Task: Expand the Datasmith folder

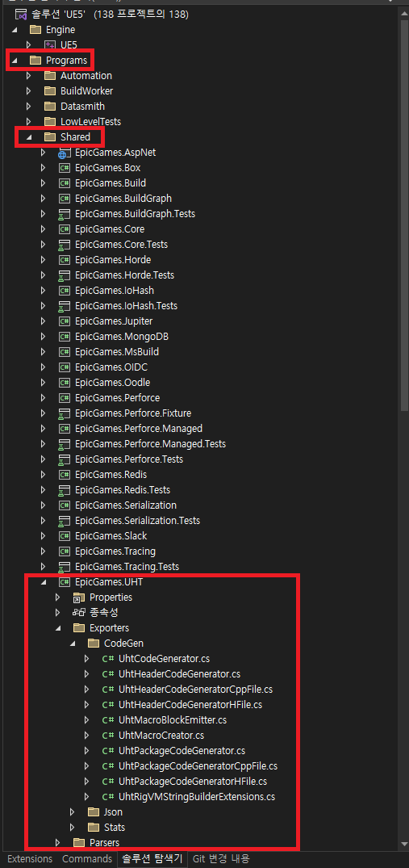Action: point(29,107)
